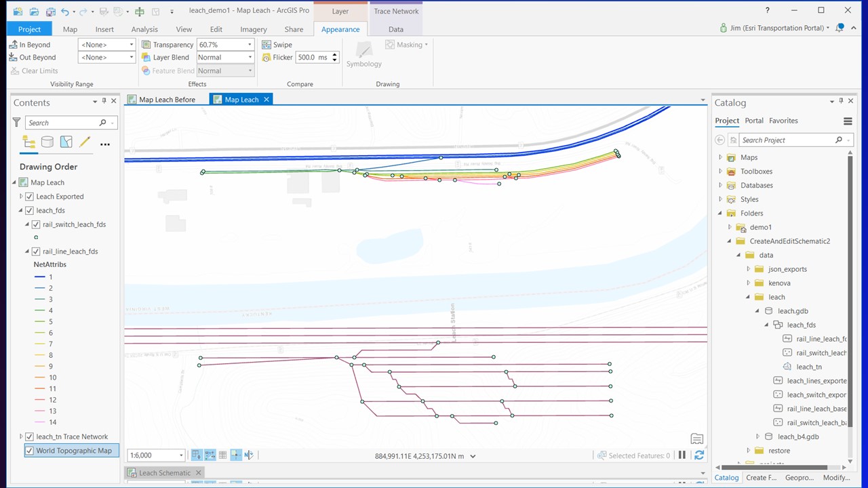Pause map drawing with the pause icon
Screen dimensions: 868x488
coord(682,455)
